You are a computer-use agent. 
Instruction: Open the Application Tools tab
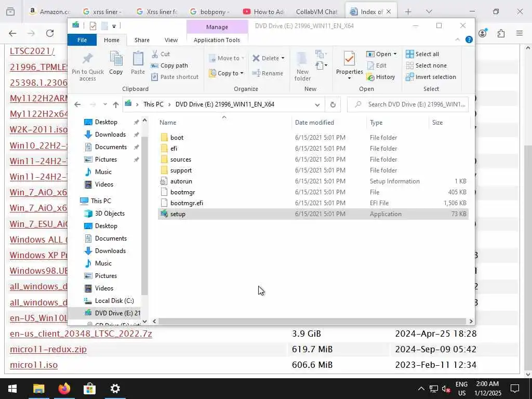[217, 40]
